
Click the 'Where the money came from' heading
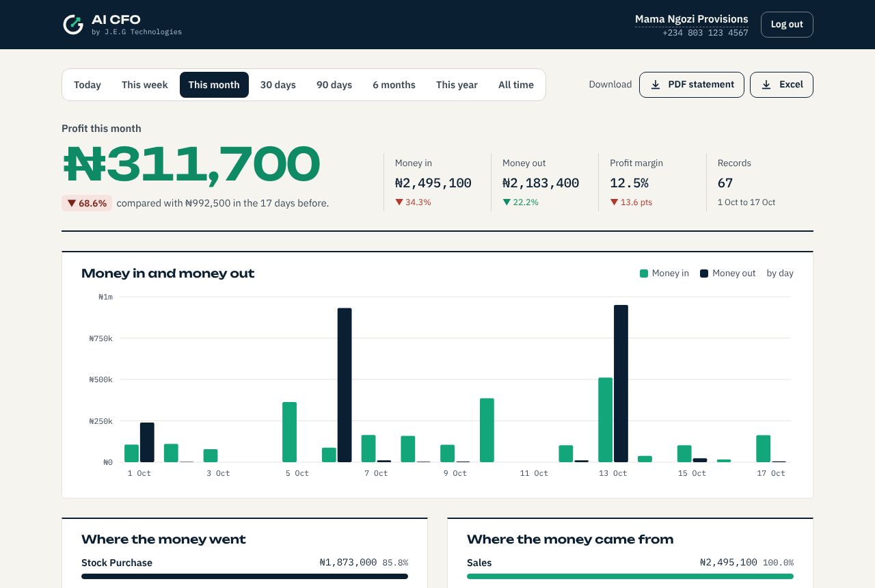(570, 539)
